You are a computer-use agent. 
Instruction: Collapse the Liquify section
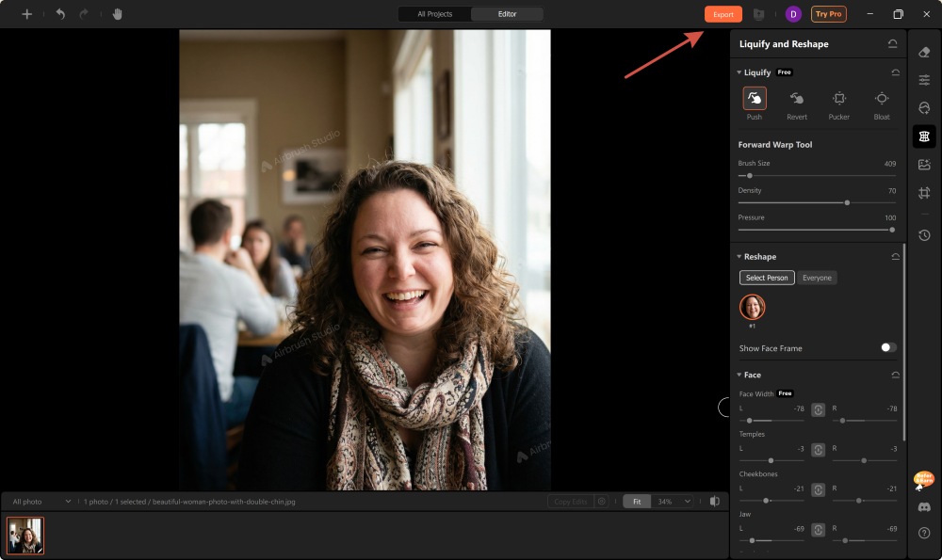click(739, 72)
